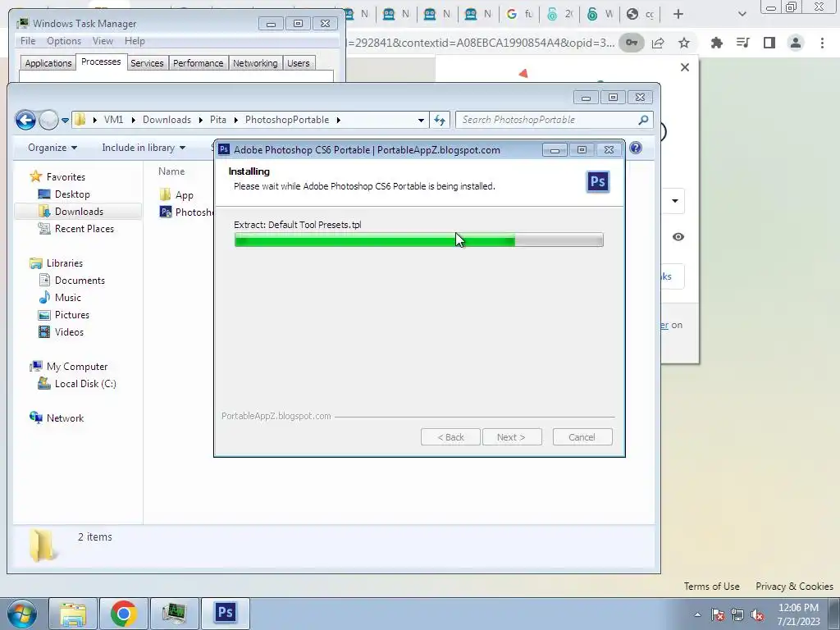Click Chrome share page icon
This screenshot has height=630, width=840.
pyautogui.click(x=659, y=43)
